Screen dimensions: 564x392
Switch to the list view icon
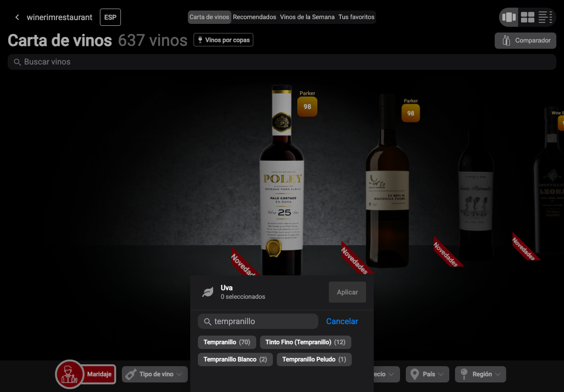click(545, 17)
